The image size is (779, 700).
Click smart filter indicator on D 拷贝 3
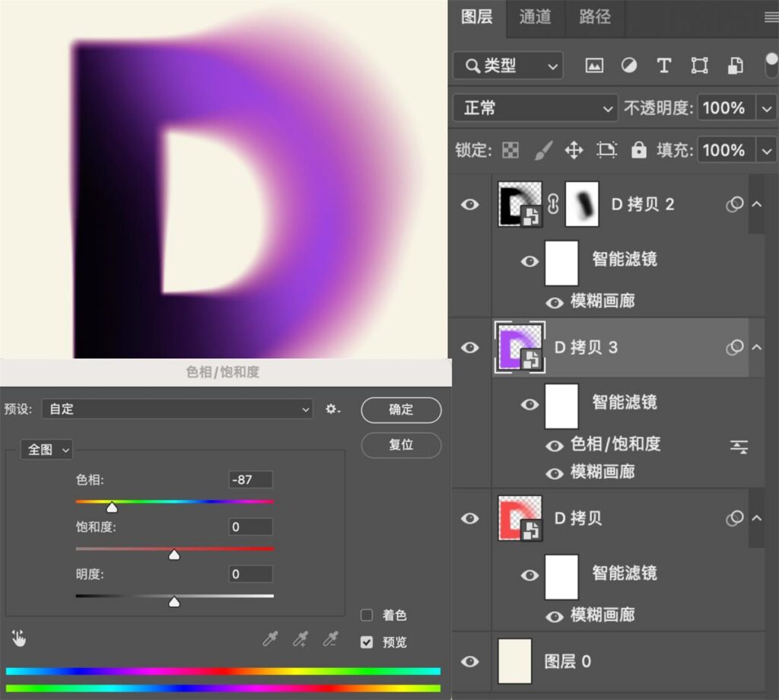click(734, 347)
